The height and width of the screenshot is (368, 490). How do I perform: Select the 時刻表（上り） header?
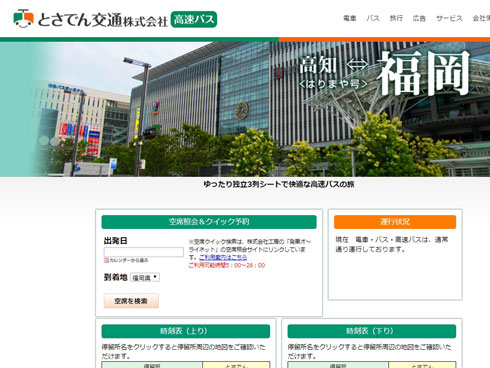click(x=186, y=331)
